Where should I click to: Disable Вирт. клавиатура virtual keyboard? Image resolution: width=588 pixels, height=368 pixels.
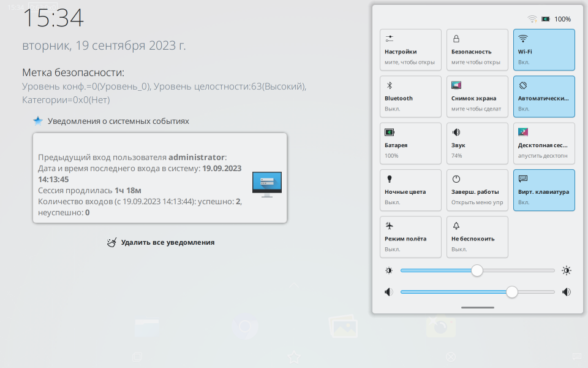pos(544,190)
